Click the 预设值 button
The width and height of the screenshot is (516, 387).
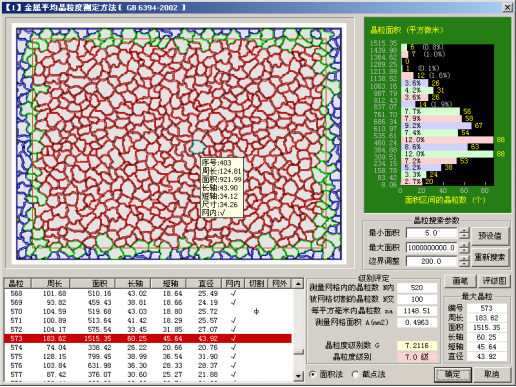click(x=490, y=236)
